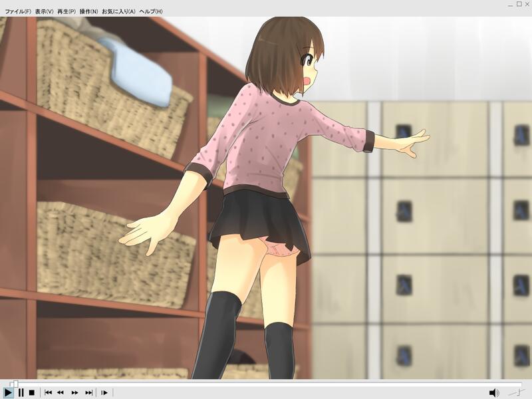Open the ヘルプ(H) menu

[150, 12]
